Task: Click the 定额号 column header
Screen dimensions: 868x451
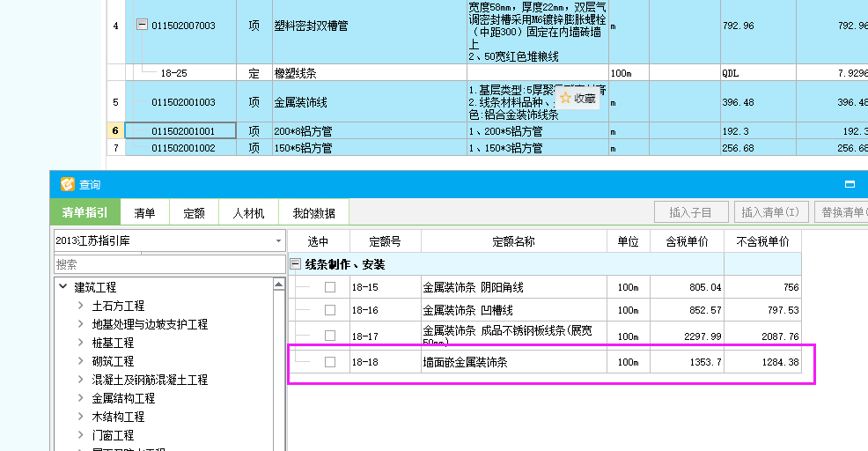Action: tap(385, 241)
